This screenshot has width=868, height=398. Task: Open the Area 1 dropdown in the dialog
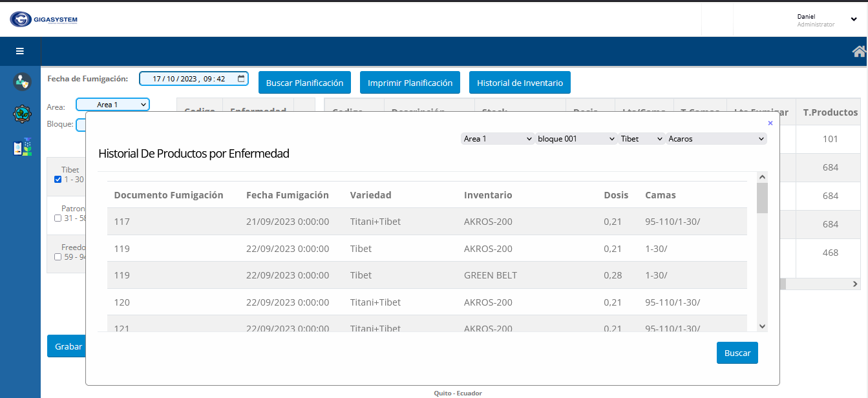pyautogui.click(x=498, y=139)
